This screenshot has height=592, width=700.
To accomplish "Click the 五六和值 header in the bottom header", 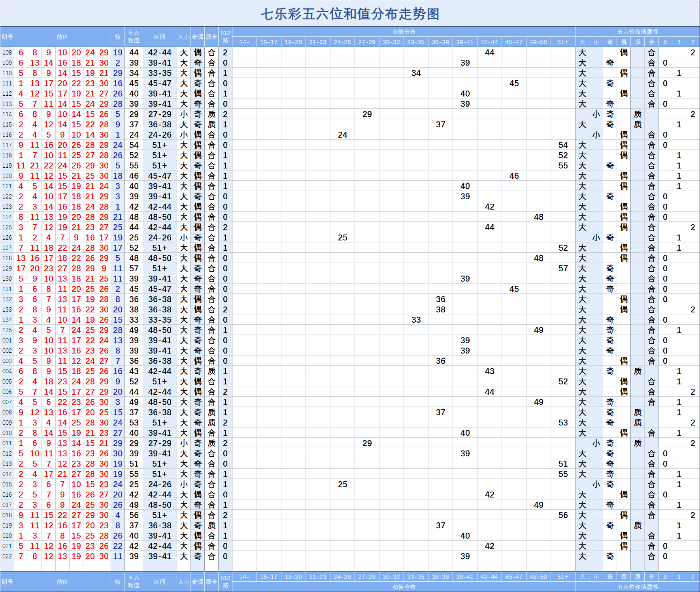I will click(x=134, y=582).
